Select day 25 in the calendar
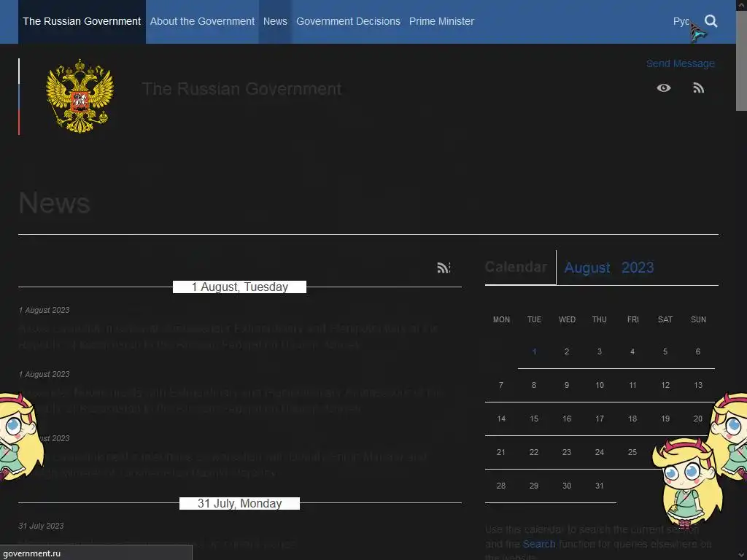The image size is (747, 560). pos(632,452)
